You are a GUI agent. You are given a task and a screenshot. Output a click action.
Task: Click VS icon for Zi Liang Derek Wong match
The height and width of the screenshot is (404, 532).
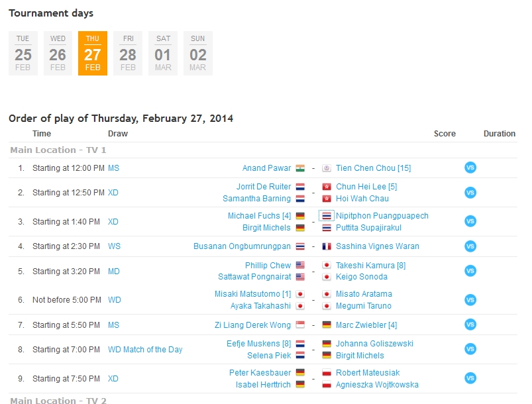tap(470, 325)
